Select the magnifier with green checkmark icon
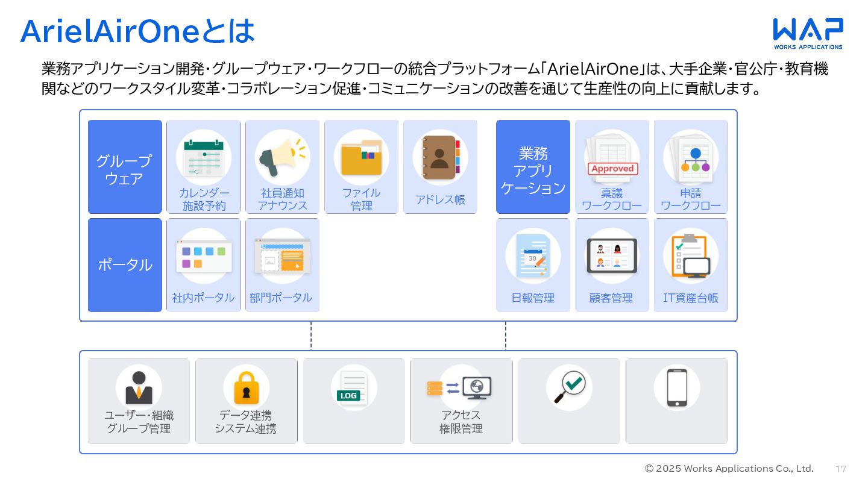 [570, 387]
